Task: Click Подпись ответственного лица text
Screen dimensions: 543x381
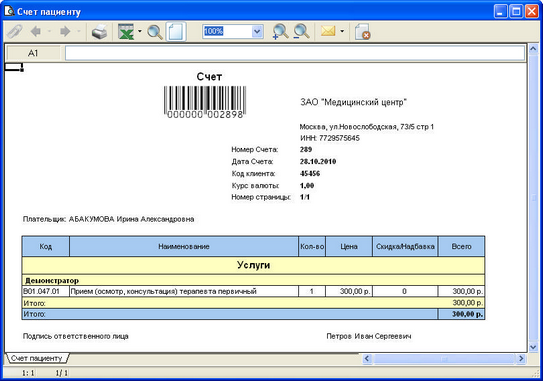Action: pos(75,336)
